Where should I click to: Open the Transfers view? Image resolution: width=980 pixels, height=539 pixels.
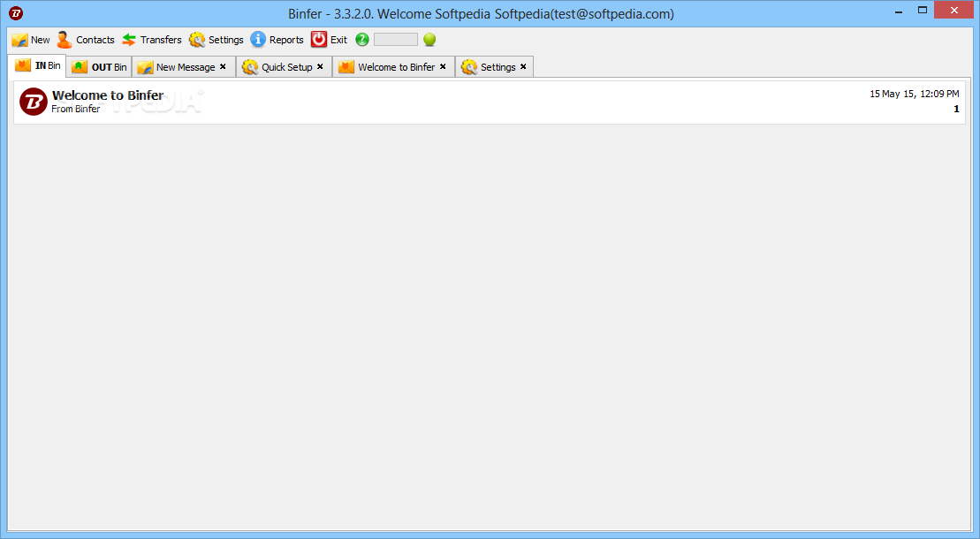(x=152, y=40)
